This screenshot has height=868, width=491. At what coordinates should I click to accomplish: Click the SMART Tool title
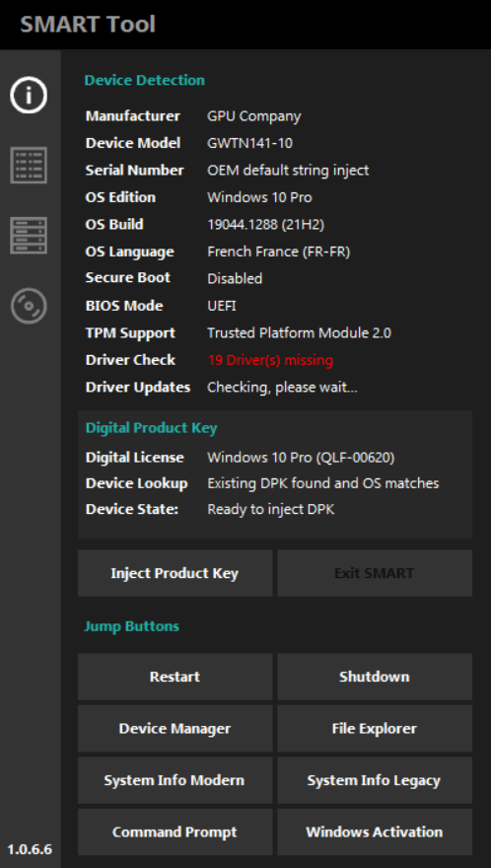coord(88,25)
